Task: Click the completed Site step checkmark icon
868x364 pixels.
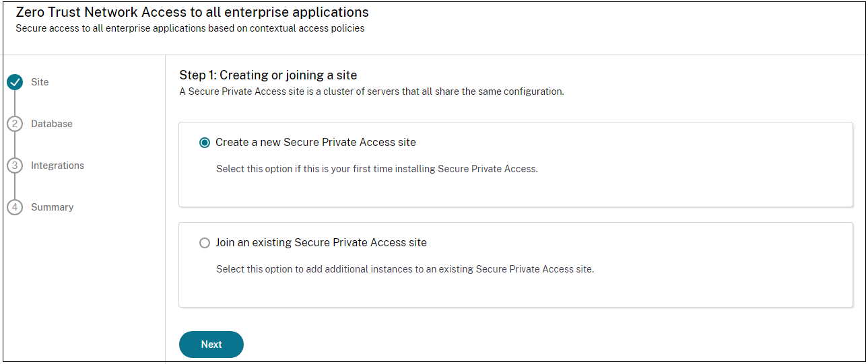Action: tap(15, 82)
